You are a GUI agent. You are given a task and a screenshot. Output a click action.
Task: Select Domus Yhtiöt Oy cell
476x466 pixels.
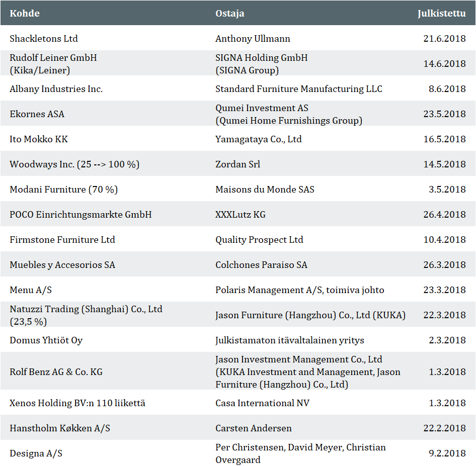[x=46, y=340]
